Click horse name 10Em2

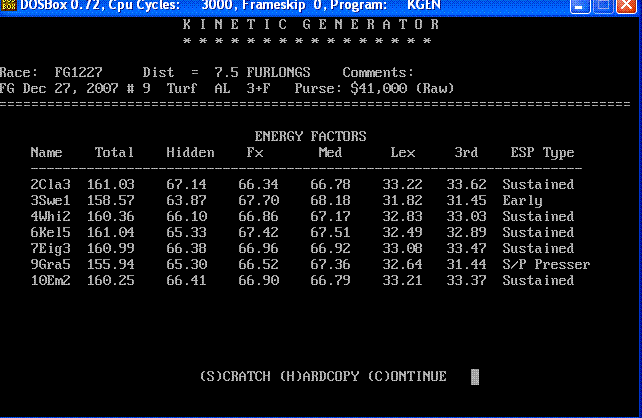coord(50,280)
